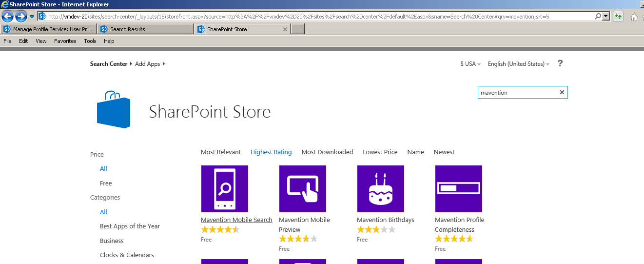644x264 pixels.
Task: Open recent pages dropdown beside Forward button
Action: click(32, 17)
